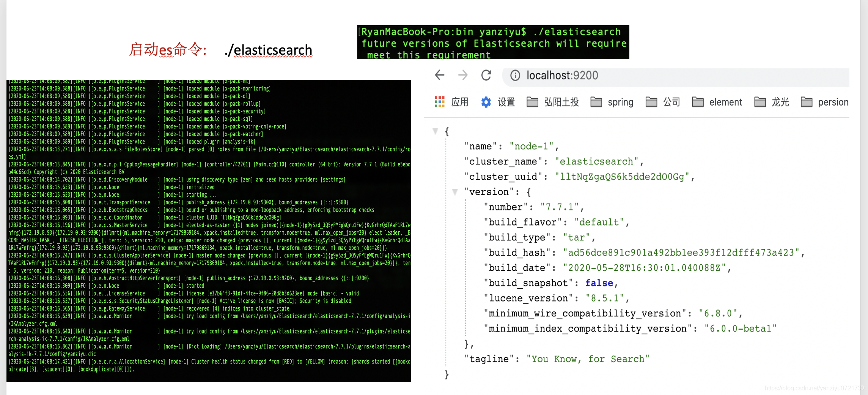Image resolution: width=868 pixels, height=395 pixels.
Task: Reload the localhost:9200 page
Action: click(x=486, y=75)
